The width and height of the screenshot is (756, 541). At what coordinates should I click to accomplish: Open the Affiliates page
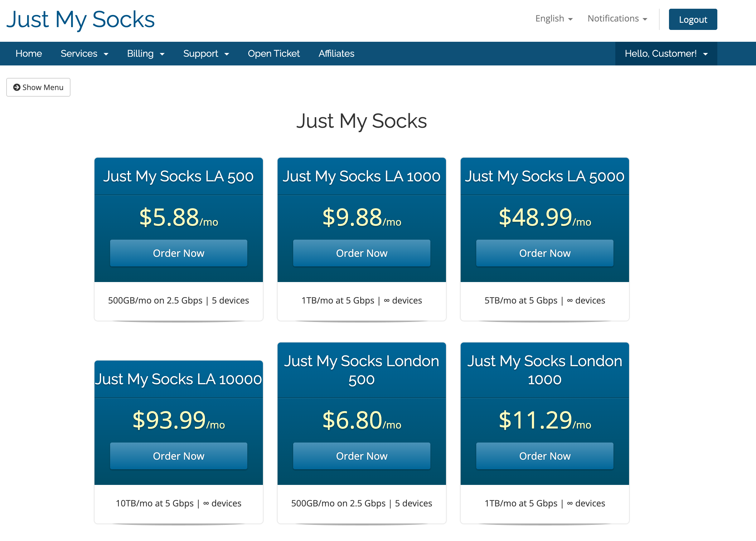coord(336,54)
